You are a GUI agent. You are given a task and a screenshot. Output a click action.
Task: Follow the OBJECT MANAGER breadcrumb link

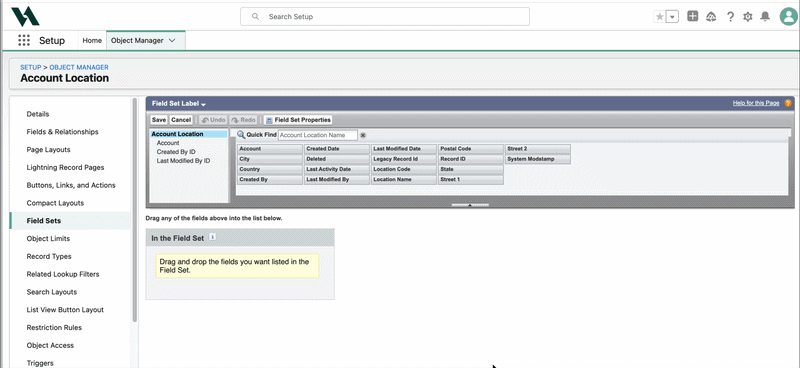79,67
